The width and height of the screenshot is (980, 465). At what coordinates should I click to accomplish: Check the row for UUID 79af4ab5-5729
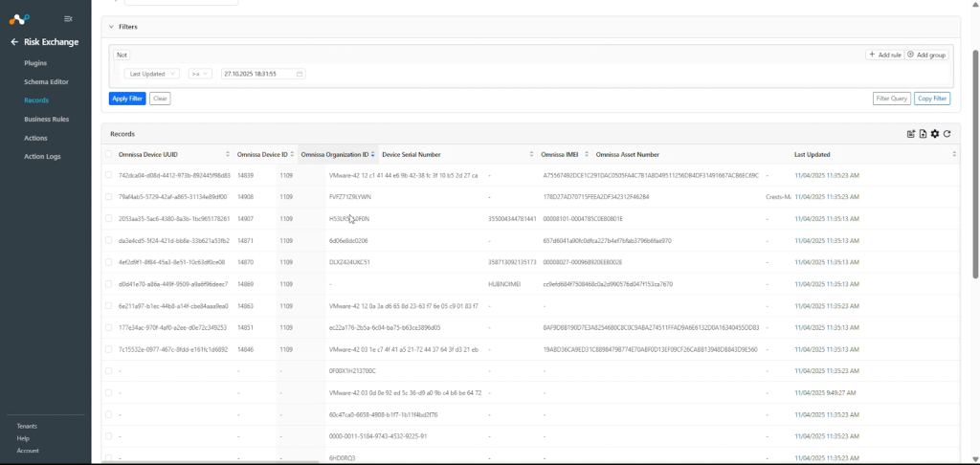pos(109,197)
